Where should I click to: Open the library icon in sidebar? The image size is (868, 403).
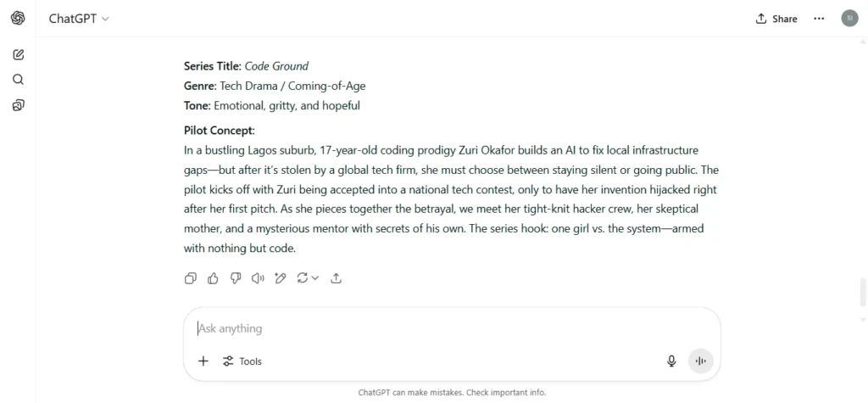(x=19, y=104)
